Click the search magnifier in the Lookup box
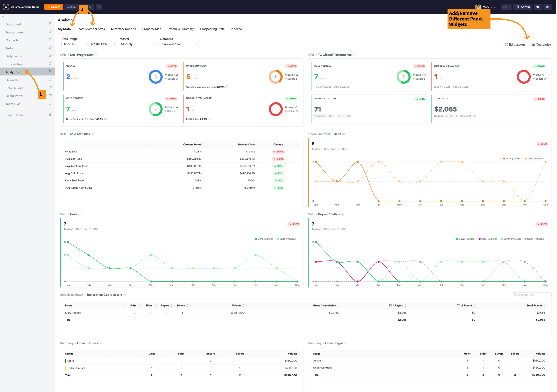This screenshot has height=392, width=557. pos(90,7)
